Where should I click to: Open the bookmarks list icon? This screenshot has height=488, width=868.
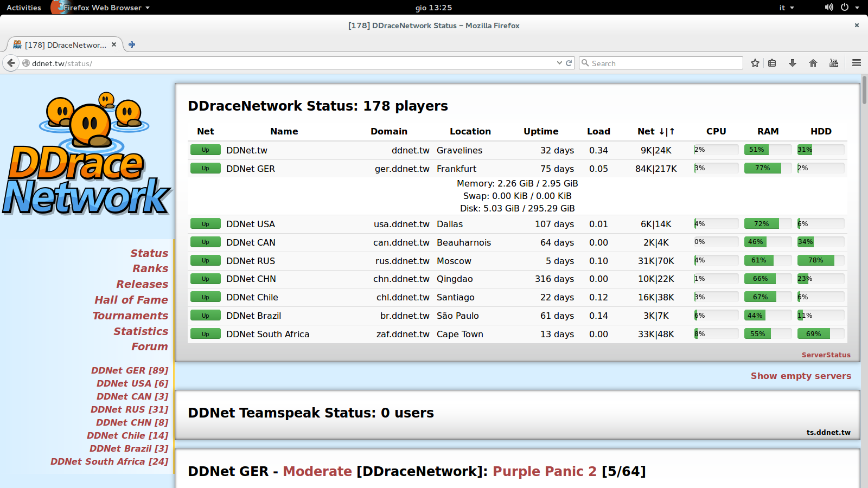[772, 63]
